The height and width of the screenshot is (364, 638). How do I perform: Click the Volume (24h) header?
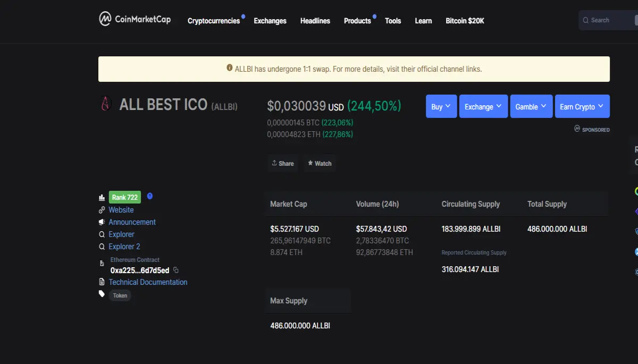coord(377,204)
